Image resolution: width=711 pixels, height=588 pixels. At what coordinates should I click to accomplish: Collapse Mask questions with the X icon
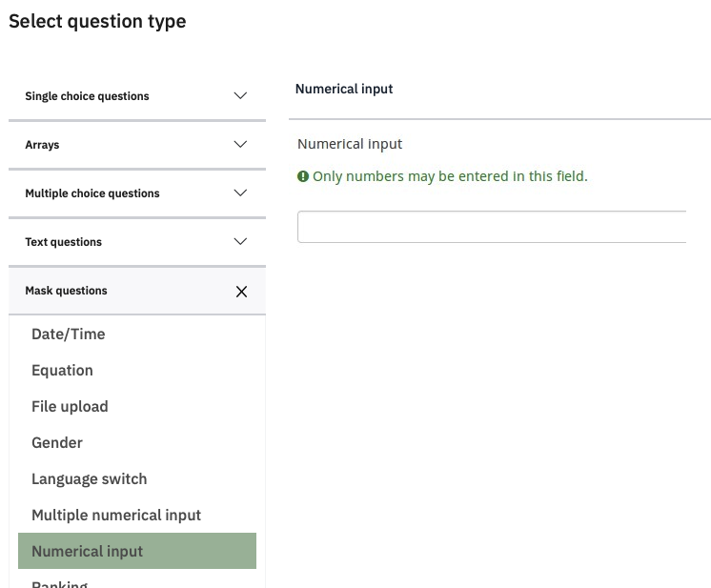click(241, 292)
